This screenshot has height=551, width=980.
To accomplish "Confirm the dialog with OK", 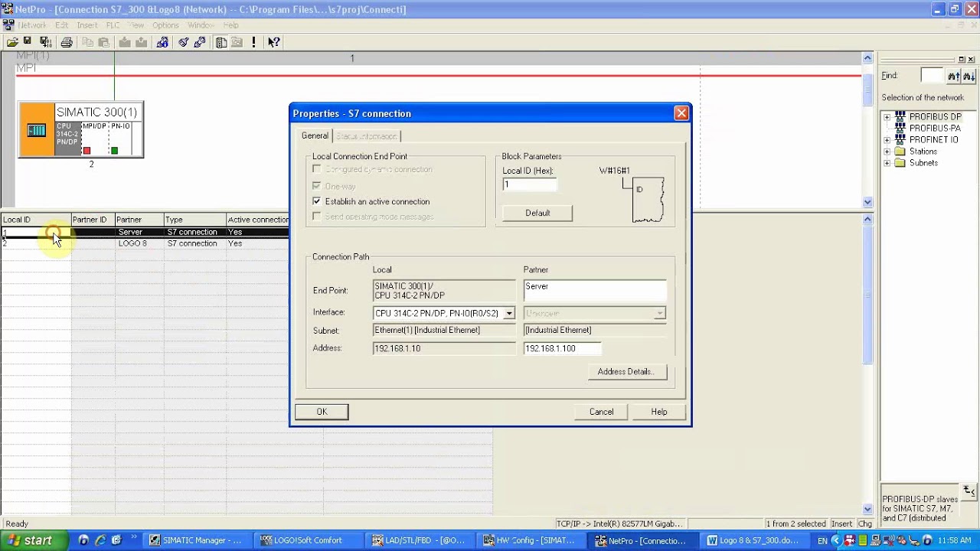I will 322,412.
